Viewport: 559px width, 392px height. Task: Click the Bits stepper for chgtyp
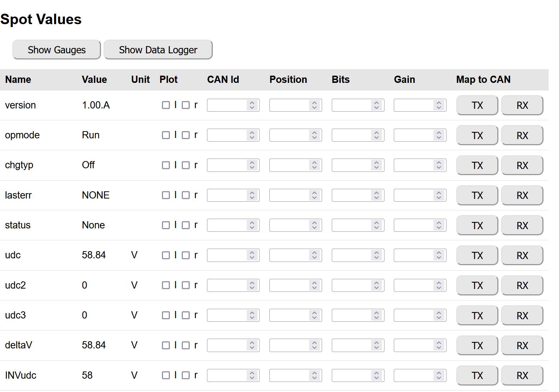377,165
